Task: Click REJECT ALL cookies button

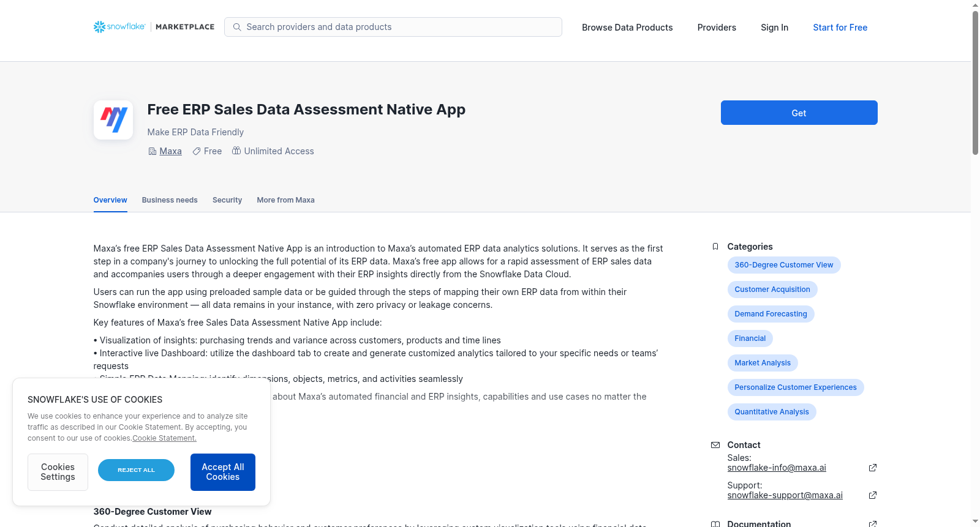Action: [136, 470]
